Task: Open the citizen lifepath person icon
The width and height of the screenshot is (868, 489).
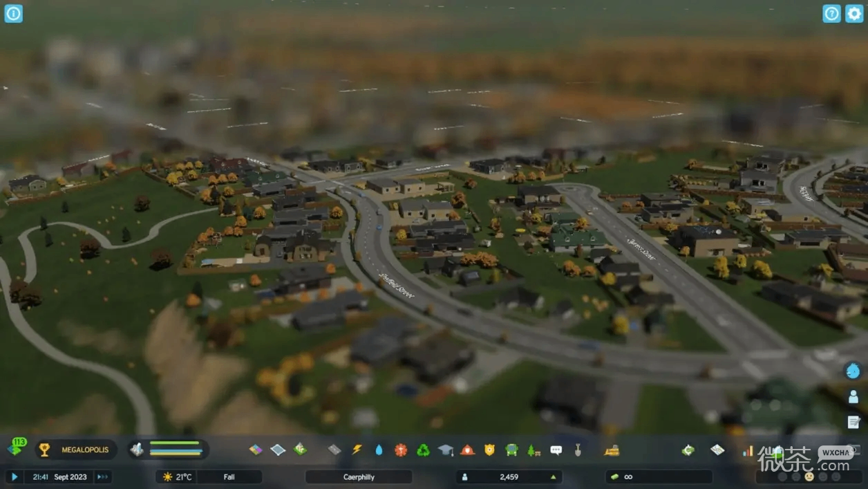Action: [x=853, y=396]
